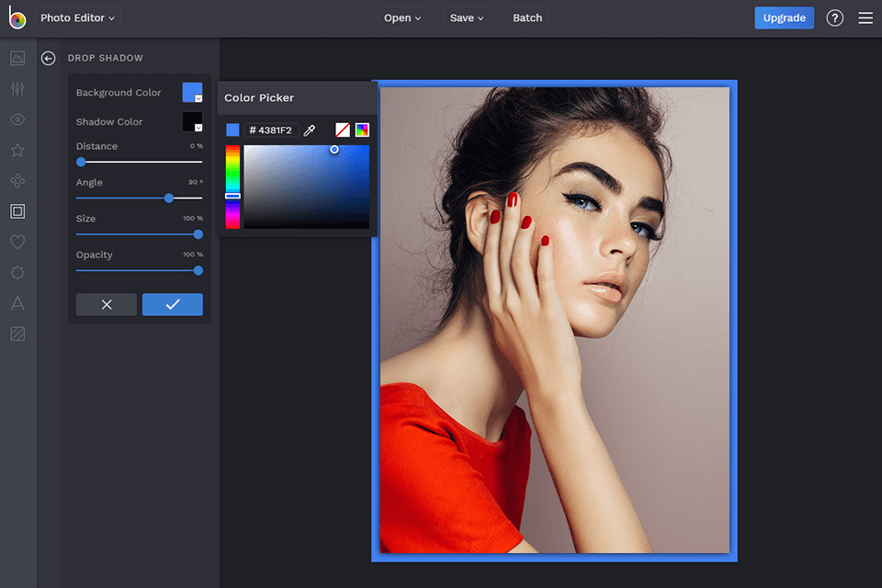Select the Touch Up tool
Viewport: 882px width, 588px height.
(17, 119)
